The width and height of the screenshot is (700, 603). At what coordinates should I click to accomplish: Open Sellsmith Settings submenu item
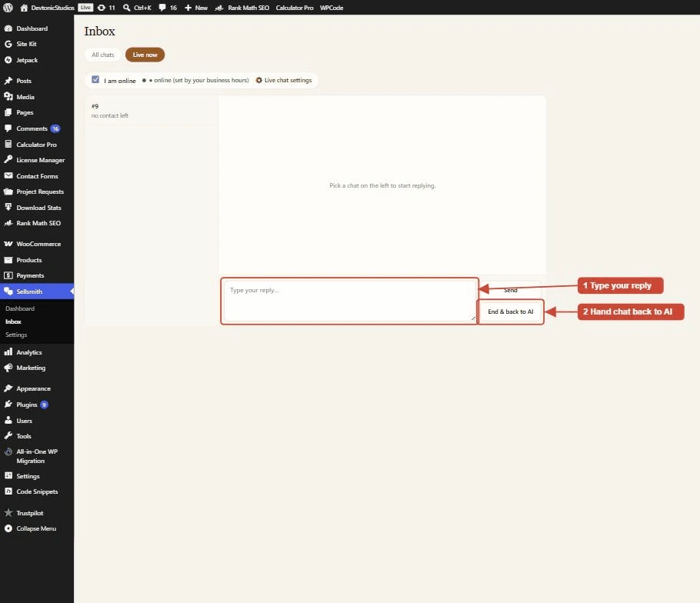tap(16, 335)
